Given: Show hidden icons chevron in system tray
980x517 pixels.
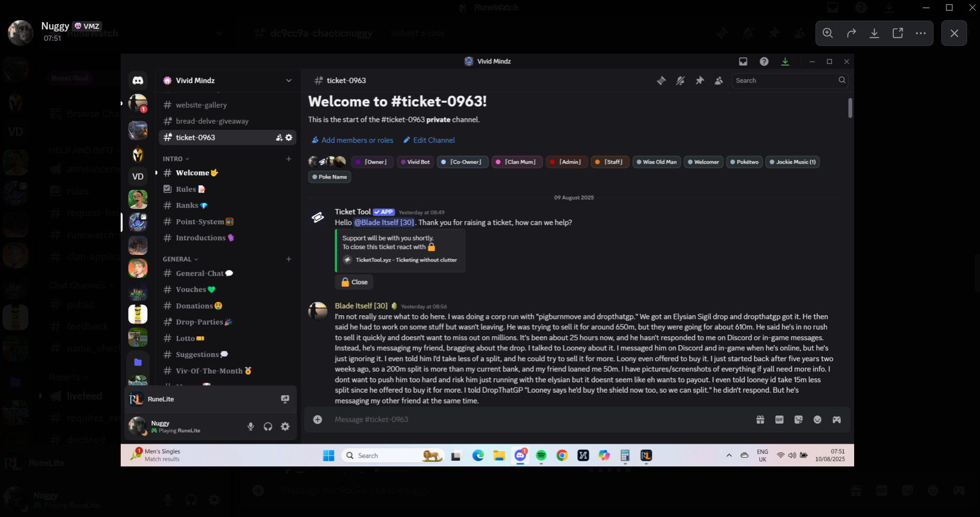Looking at the screenshot, I should point(729,456).
